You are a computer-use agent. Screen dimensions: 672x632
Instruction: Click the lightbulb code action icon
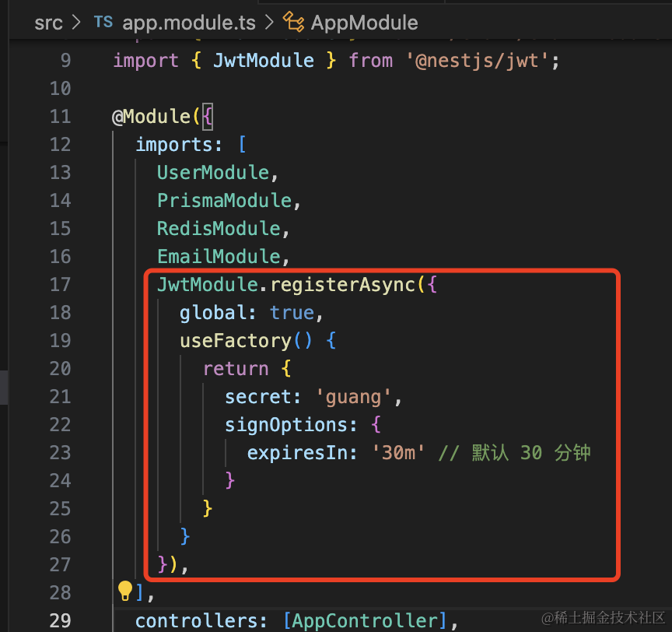(x=124, y=592)
